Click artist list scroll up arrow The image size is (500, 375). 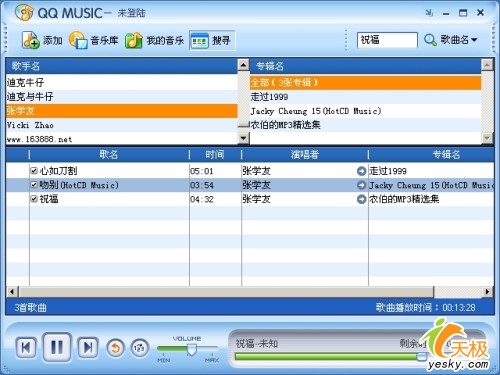[x=244, y=65]
